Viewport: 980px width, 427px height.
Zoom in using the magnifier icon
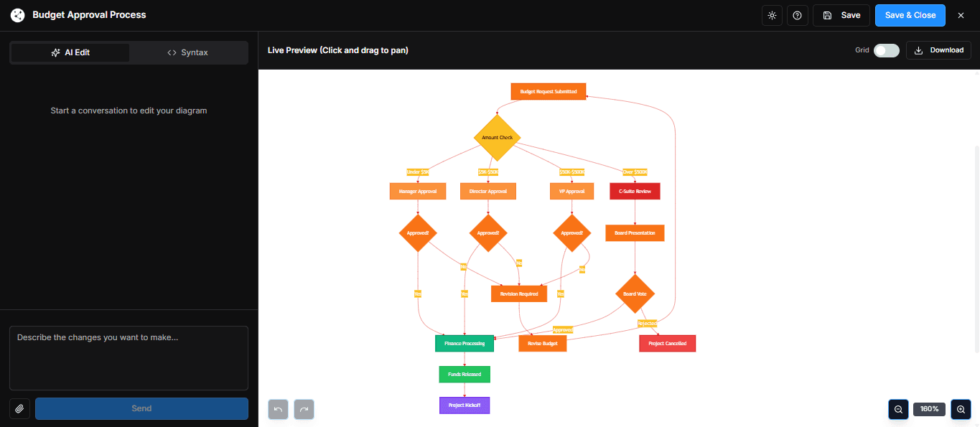pos(961,409)
